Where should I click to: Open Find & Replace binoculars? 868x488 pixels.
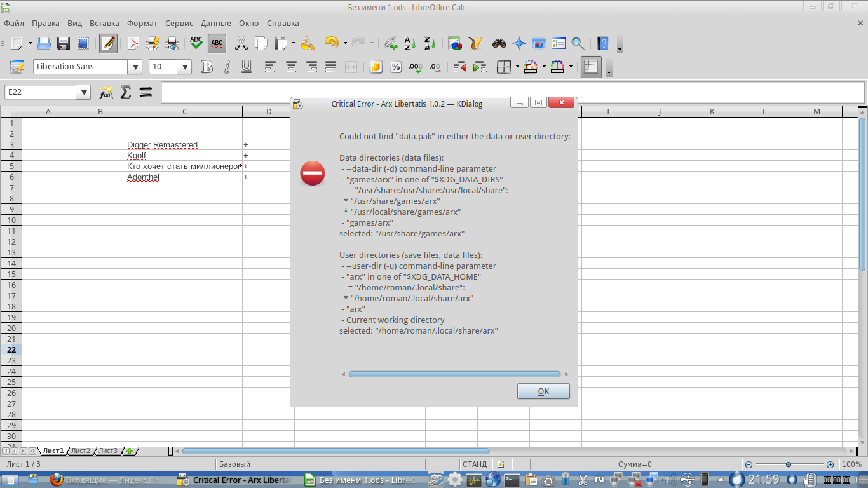click(x=499, y=43)
